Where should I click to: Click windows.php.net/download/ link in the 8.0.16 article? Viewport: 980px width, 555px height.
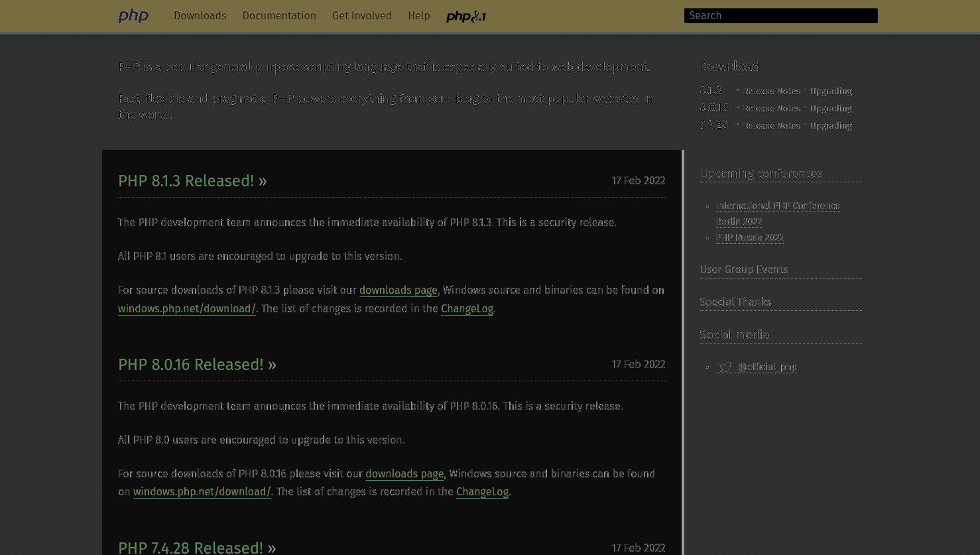202,492
